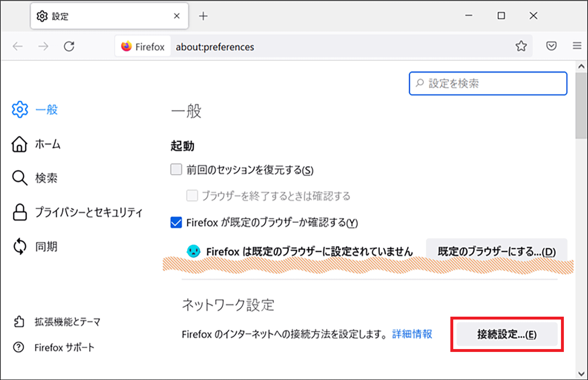Click the sad face icon beside default browser message
This screenshot has width=588, height=380.
(x=193, y=251)
